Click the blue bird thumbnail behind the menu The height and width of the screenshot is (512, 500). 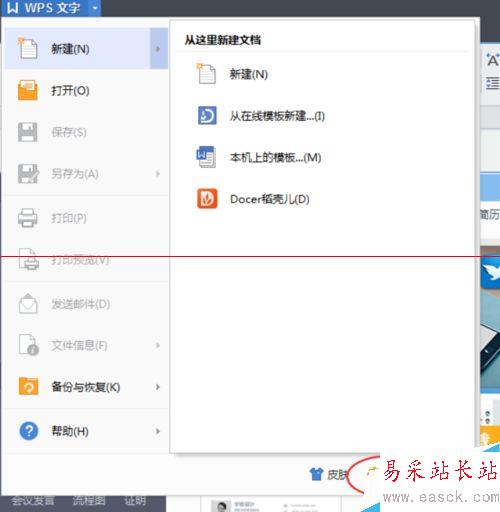coord(490,271)
